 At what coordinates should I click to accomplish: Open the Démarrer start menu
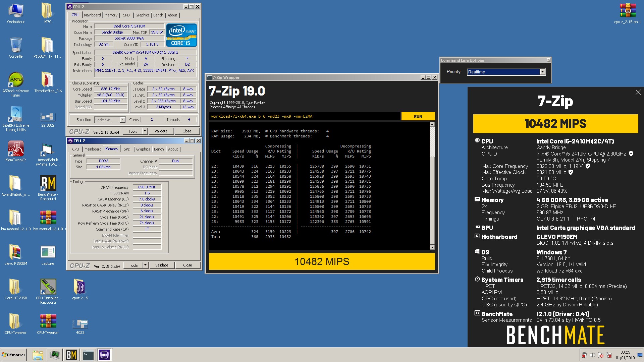[x=14, y=355]
